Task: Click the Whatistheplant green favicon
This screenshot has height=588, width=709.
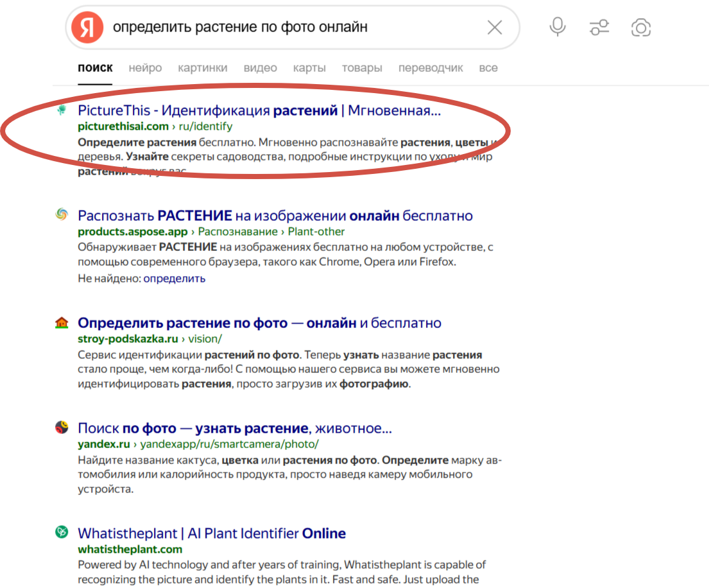Action: point(61,533)
